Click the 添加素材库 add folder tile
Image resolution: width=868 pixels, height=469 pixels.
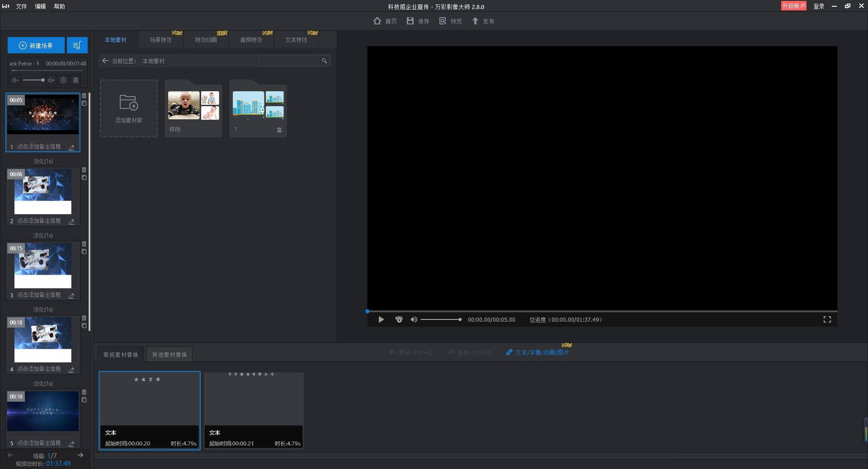click(129, 108)
